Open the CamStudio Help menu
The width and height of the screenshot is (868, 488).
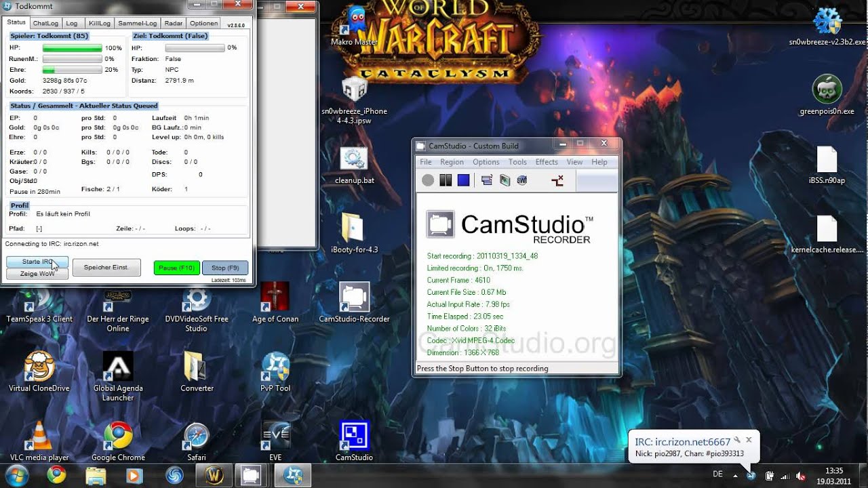coord(599,162)
